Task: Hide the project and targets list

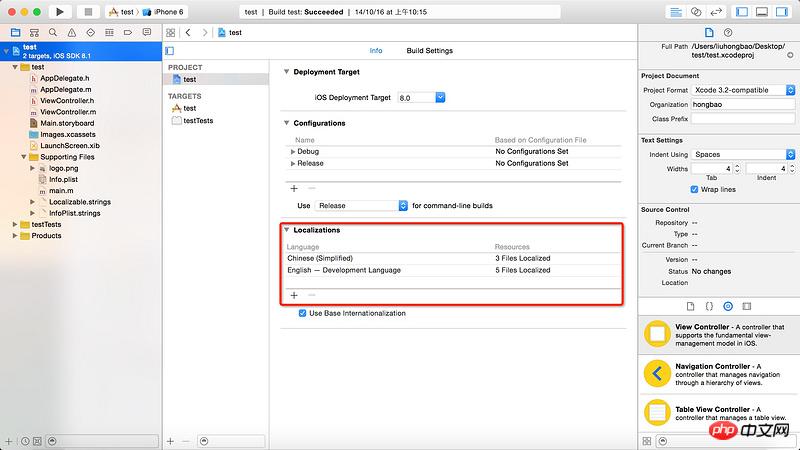Action: point(170,51)
